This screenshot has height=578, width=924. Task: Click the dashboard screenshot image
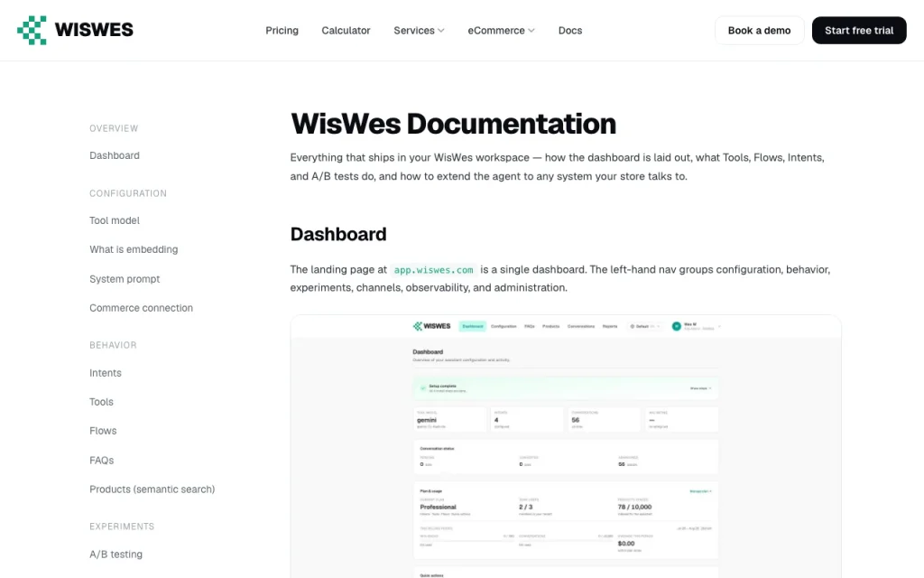point(566,446)
